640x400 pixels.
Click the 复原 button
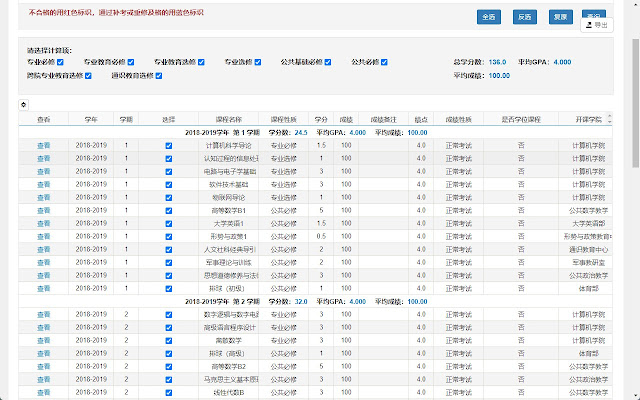pos(560,17)
